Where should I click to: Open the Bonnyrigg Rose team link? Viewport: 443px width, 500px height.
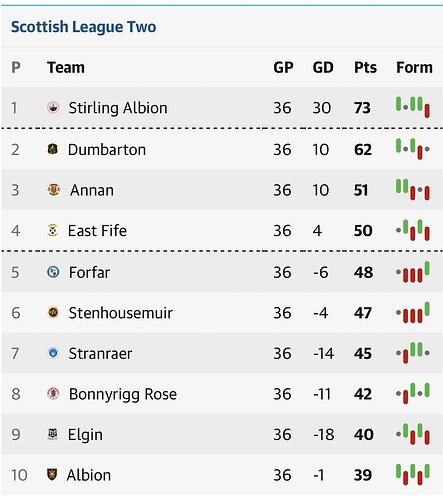tap(123, 394)
